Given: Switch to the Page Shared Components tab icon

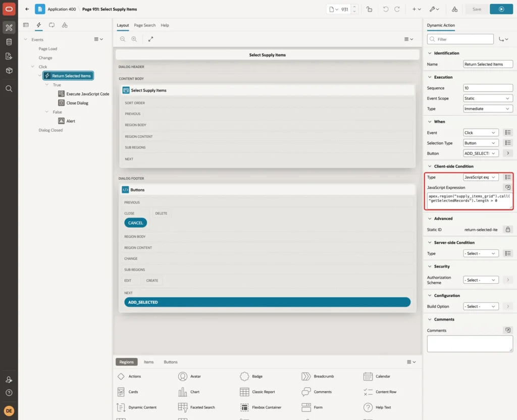Looking at the screenshot, I should click(65, 25).
